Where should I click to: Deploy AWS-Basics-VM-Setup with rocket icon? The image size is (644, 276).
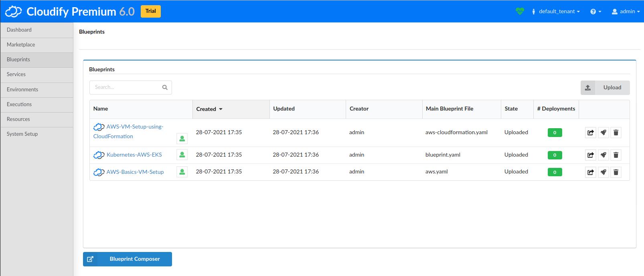click(x=603, y=172)
